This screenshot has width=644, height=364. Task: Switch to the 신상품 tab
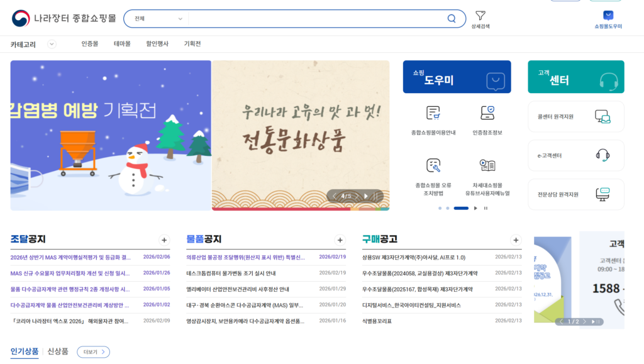(58, 351)
